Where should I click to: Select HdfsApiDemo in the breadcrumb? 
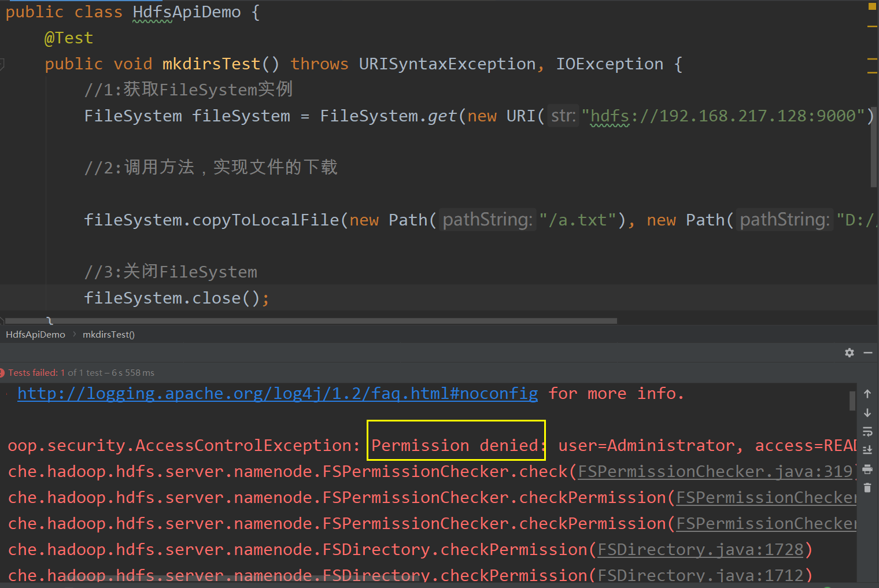click(x=35, y=335)
